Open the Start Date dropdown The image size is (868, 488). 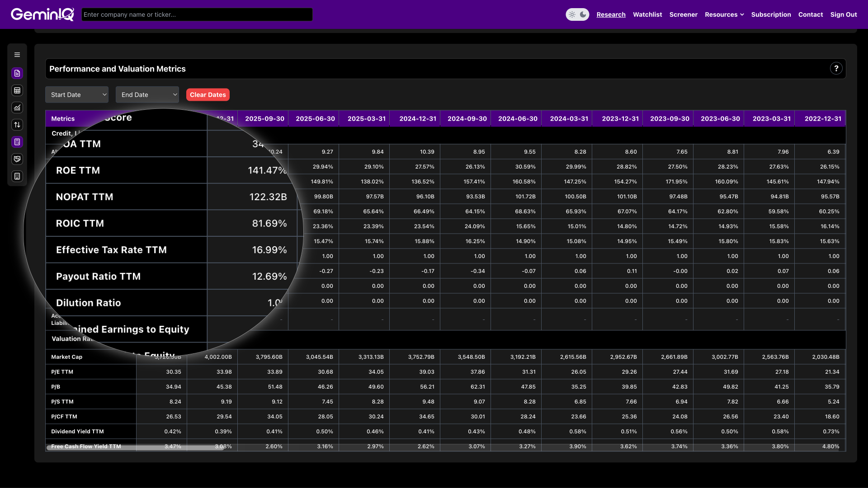[x=77, y=95]
